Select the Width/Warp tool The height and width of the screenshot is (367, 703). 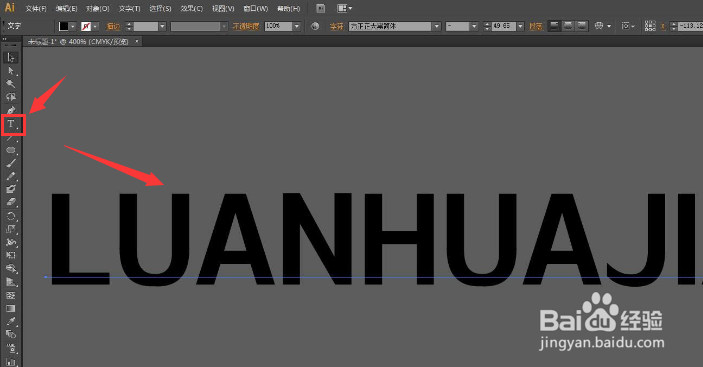point(11,242)
